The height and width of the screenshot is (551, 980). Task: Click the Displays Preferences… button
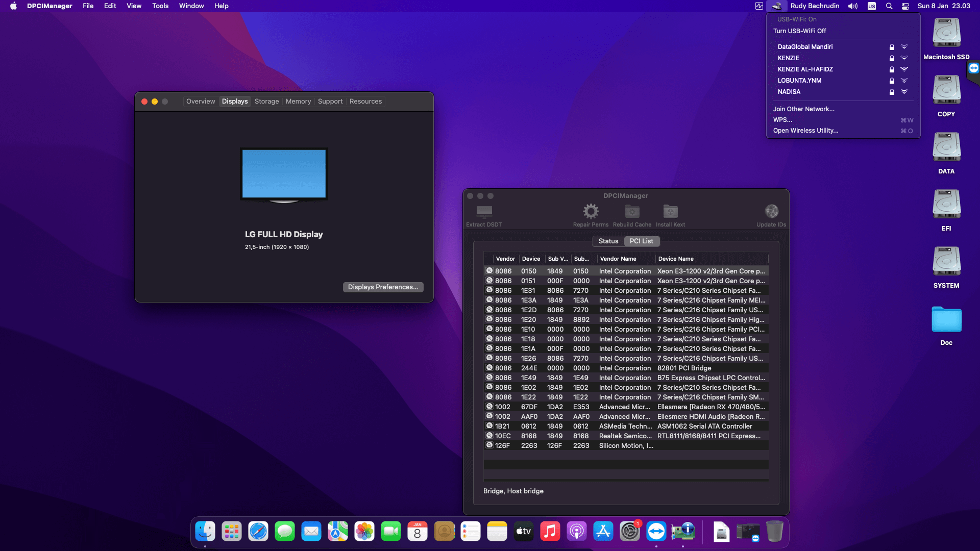(x=383, y=287)
